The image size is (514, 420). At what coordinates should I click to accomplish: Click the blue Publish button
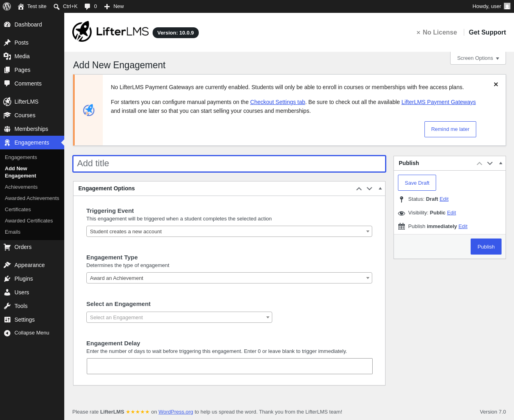pyautogui.click(x=486, y=247)
